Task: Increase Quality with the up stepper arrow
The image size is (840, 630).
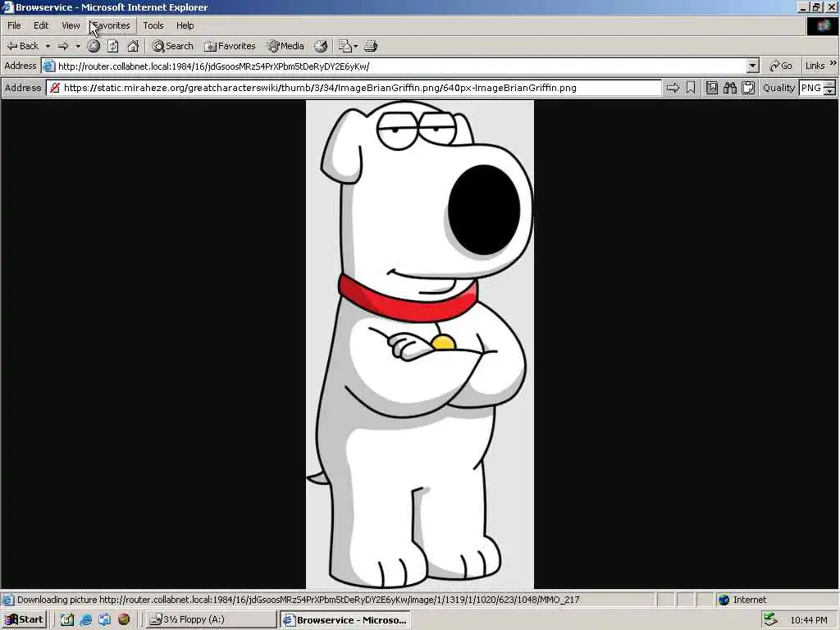Action: [830, 84]
